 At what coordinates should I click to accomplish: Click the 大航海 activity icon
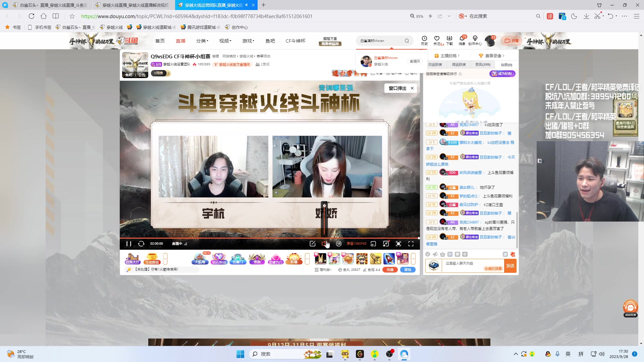(x=200, y=259)
